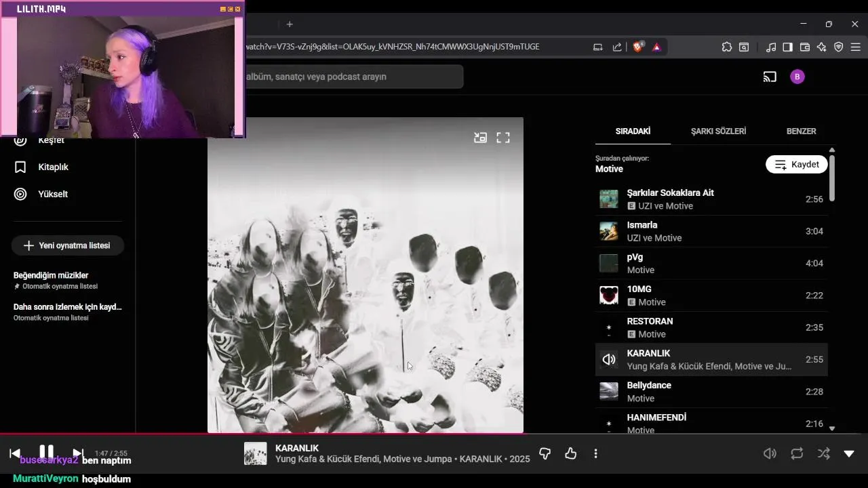Dislike the current song KARANLIK

pyautogui.click(x=545, y=453)
